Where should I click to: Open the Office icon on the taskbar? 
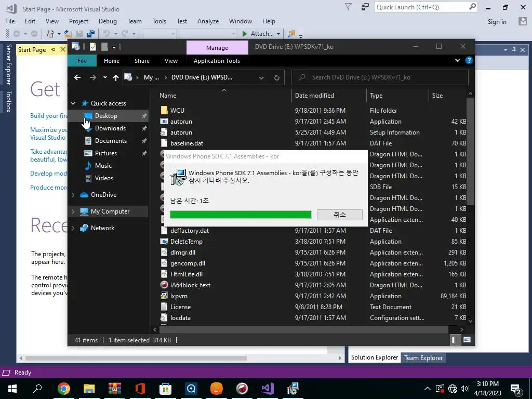140,389
